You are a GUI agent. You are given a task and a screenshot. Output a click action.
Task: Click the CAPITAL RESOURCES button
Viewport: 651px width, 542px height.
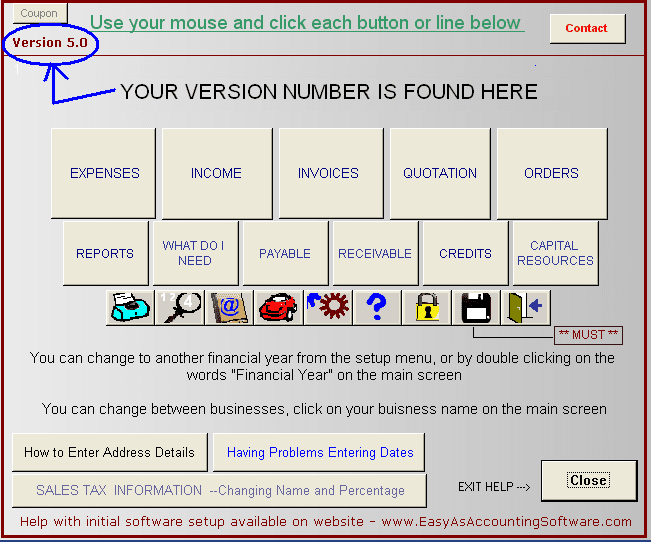pyautogui.click(x=555, y=254)
